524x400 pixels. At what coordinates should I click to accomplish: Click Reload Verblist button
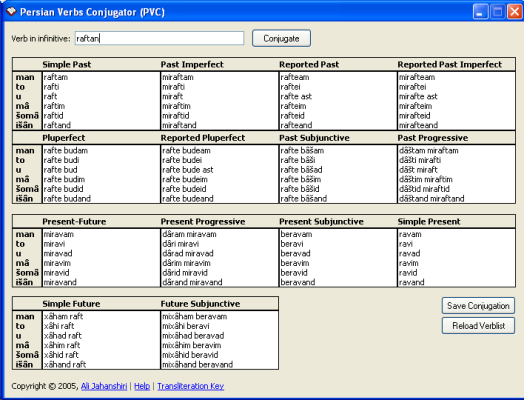click(478, 325)
